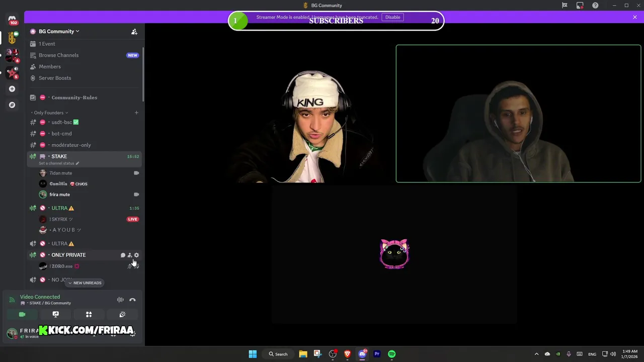Open Brave browser from taskbar
The width and height of the screenshot is (644, 362).
[347, 354]
